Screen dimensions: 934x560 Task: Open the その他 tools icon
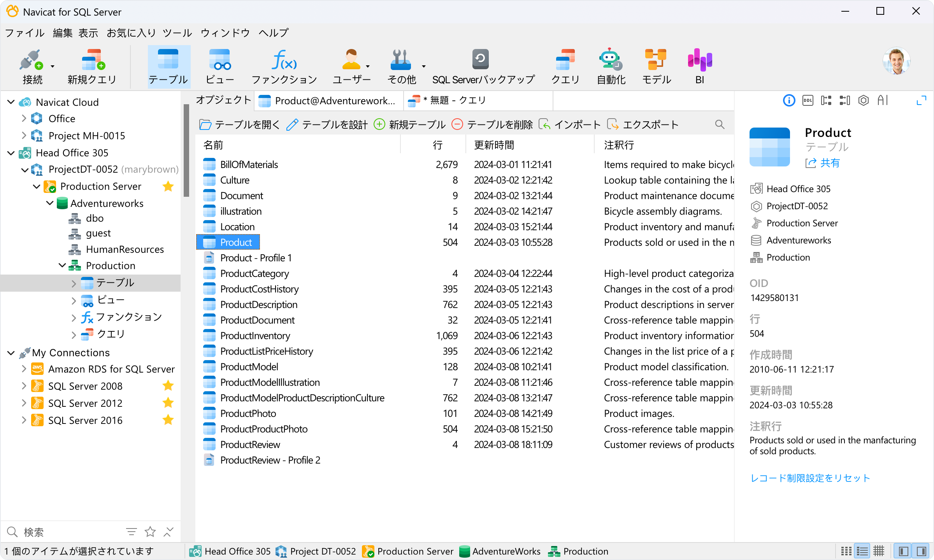point(401,66)
